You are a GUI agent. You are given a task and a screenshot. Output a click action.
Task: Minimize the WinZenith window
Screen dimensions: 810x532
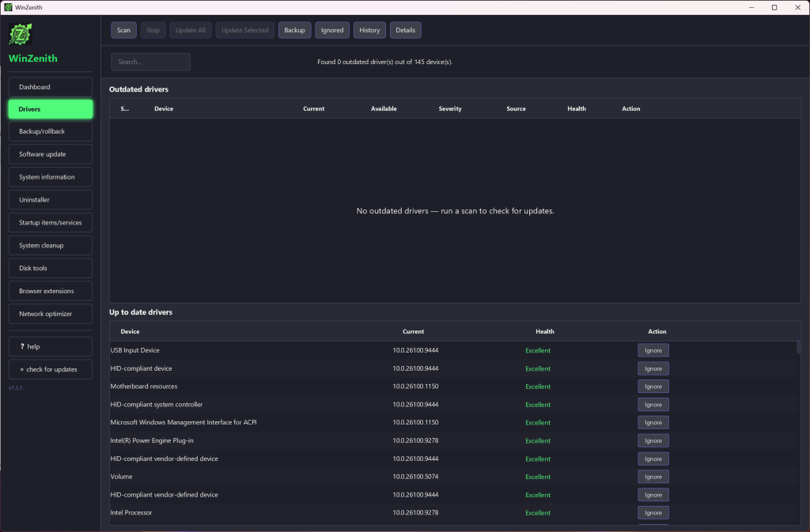pos(751,7)
